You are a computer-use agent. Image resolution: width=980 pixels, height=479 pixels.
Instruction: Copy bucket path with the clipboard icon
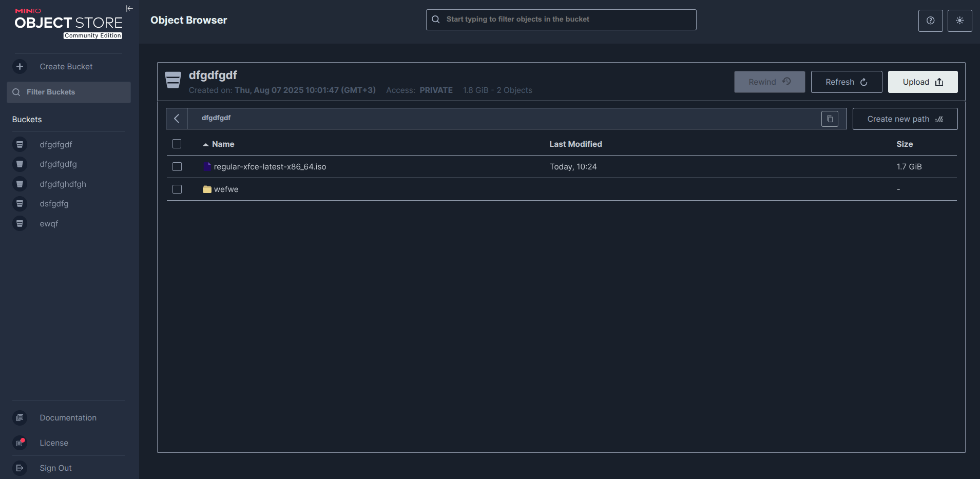pos(830,119)
